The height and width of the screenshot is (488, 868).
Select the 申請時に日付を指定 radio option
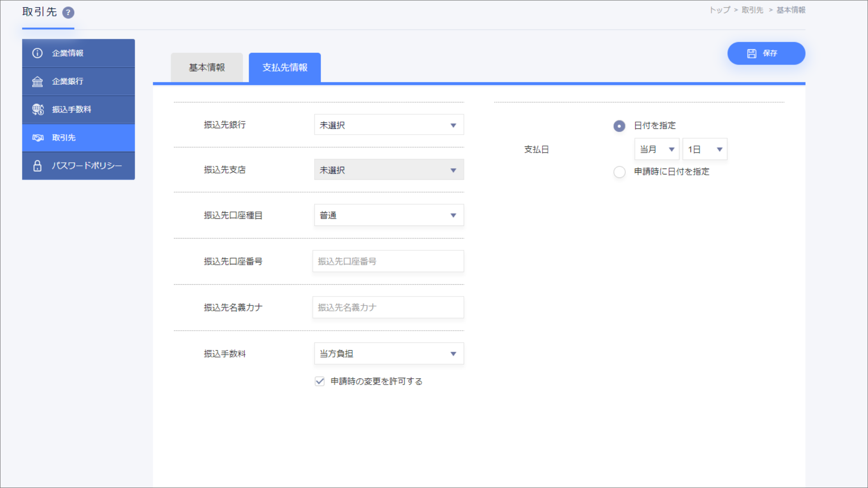coord(619,172)
